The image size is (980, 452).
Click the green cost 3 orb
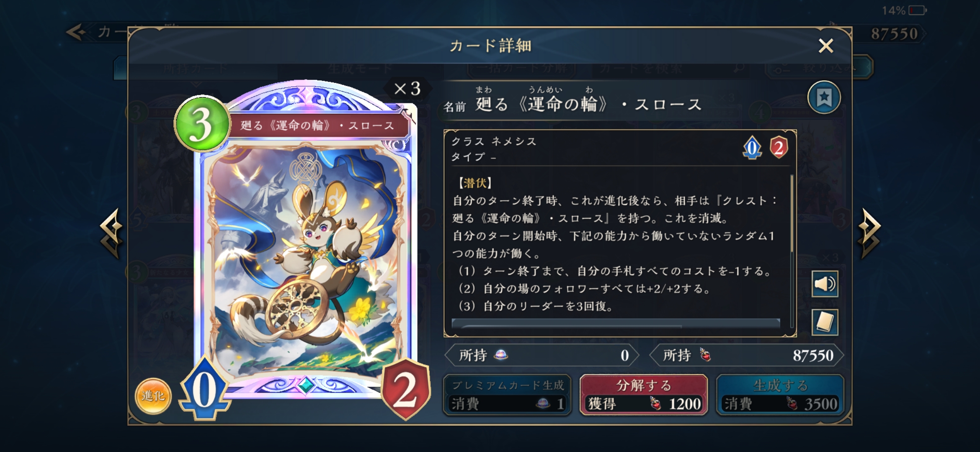(202, 123)
